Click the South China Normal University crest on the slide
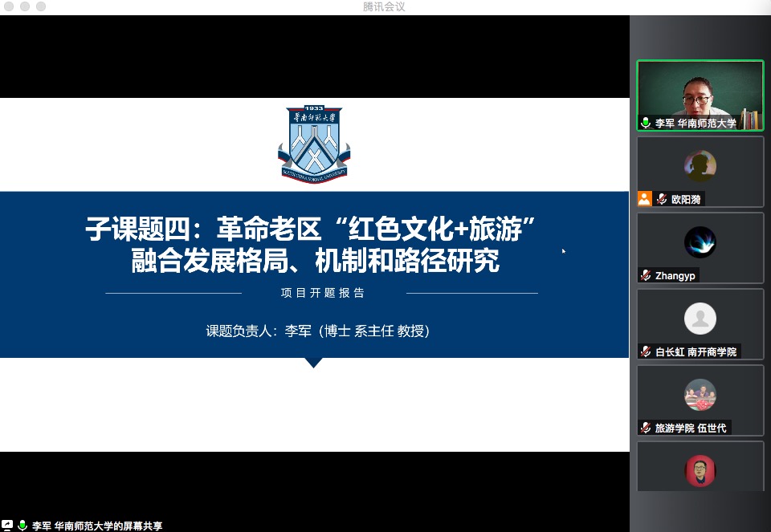This screenshot has width=771, height=532. coord(314,144)
